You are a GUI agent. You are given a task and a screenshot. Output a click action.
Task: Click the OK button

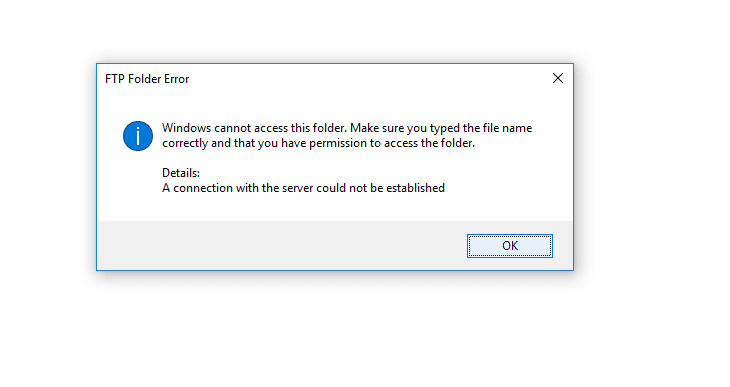510,246
